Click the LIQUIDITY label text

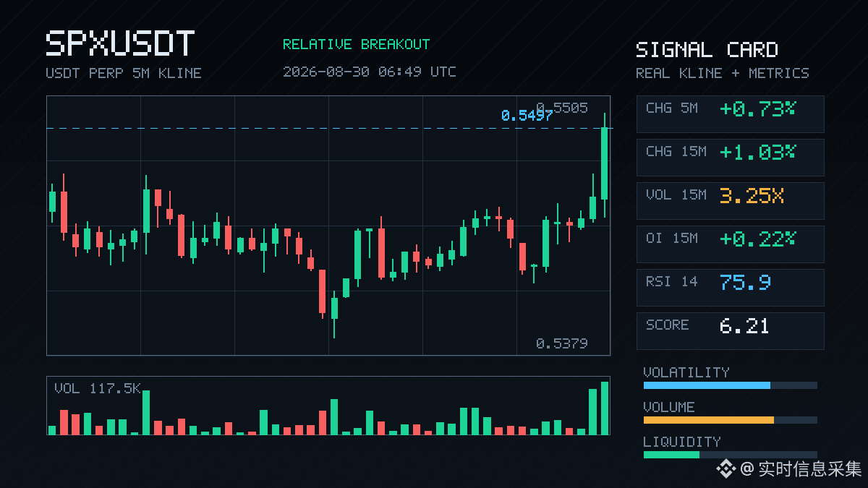point(682,442)
